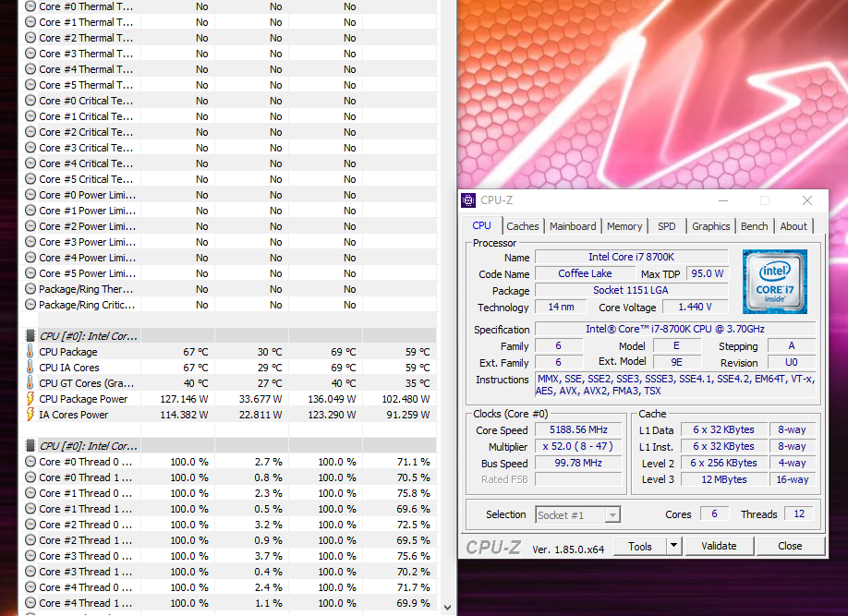
Task: Expand the Tools button dropdown arrow
Action: click(x=673, y=546)
